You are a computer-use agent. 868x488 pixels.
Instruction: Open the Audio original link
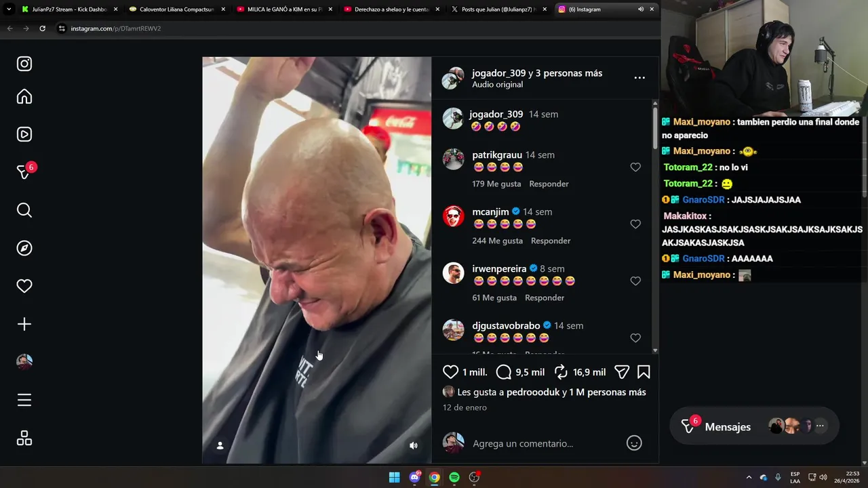click(497, 85)
